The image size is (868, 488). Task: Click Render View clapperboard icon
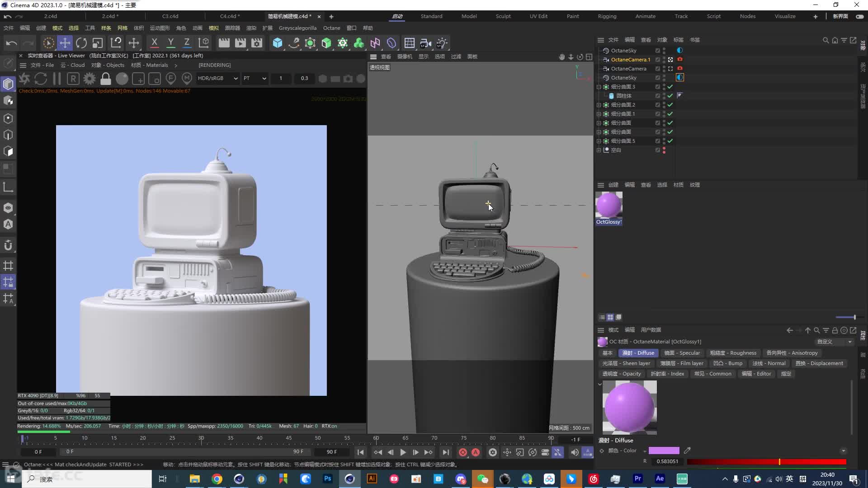click(x=224, y=43)
